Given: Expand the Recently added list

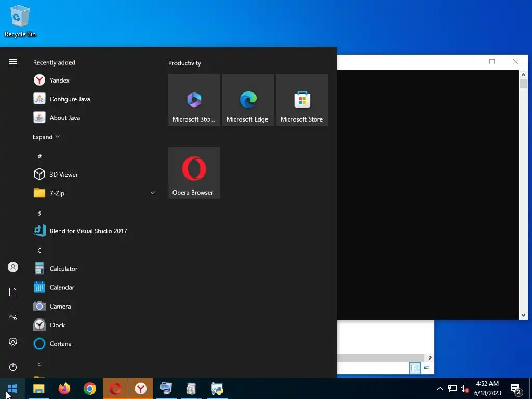Looking at the screenshot, I should click(46, 137).
